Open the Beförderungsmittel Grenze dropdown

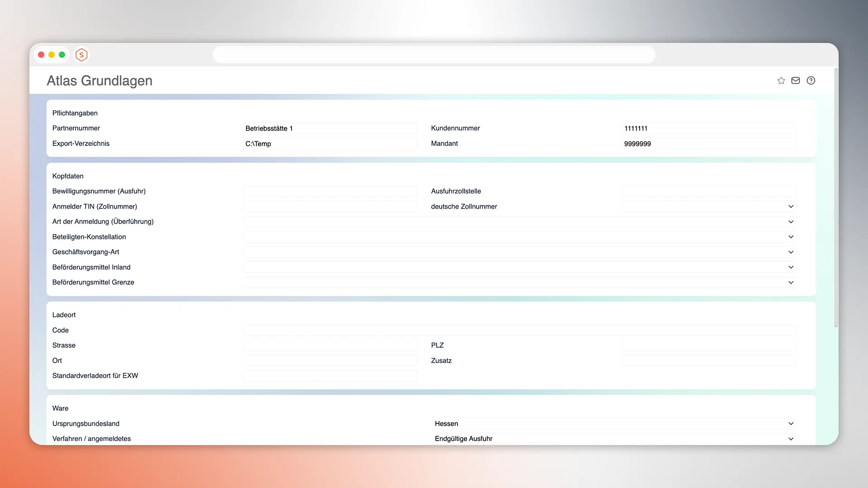click(519, 282)
